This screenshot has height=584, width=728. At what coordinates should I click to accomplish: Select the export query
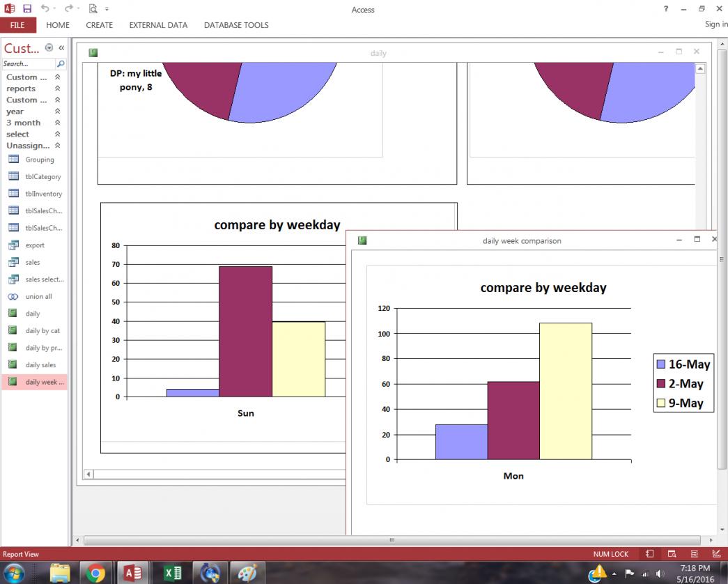(x=35, y=245)
